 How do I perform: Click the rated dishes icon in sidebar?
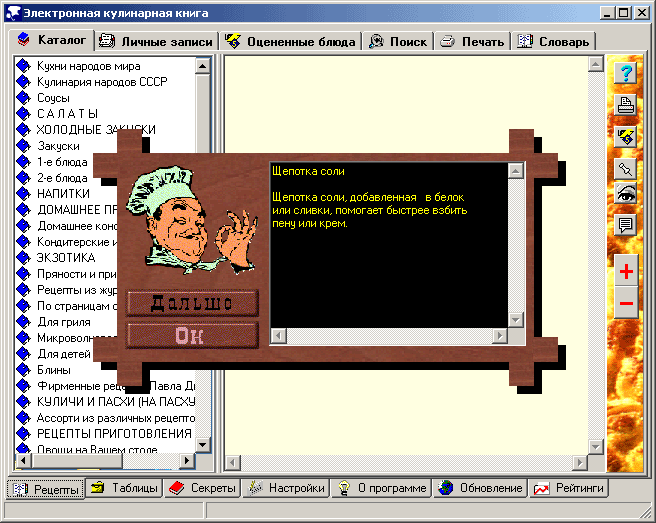tap(626, 136)
